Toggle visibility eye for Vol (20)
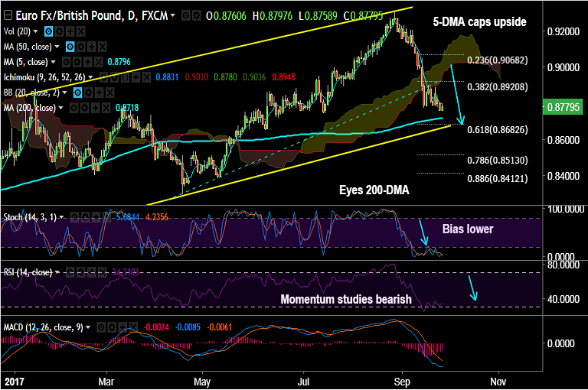588x390 pixels. pos(48,31)
